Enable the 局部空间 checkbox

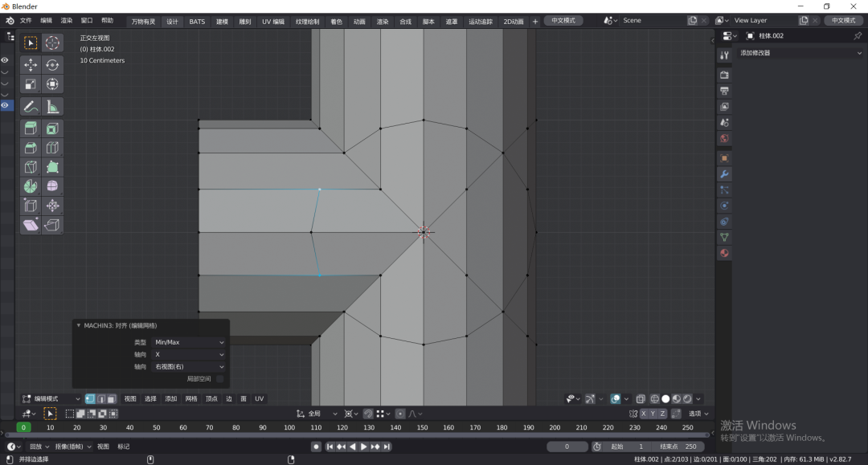tap(219, 378)
